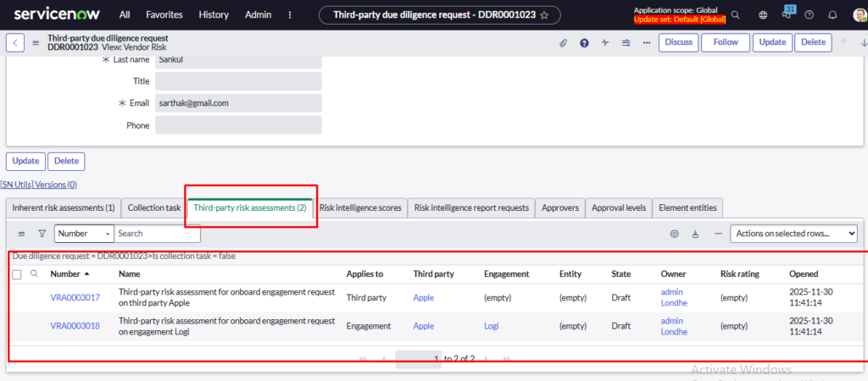Select the Inherent risk assessments tab

[64, 207]
